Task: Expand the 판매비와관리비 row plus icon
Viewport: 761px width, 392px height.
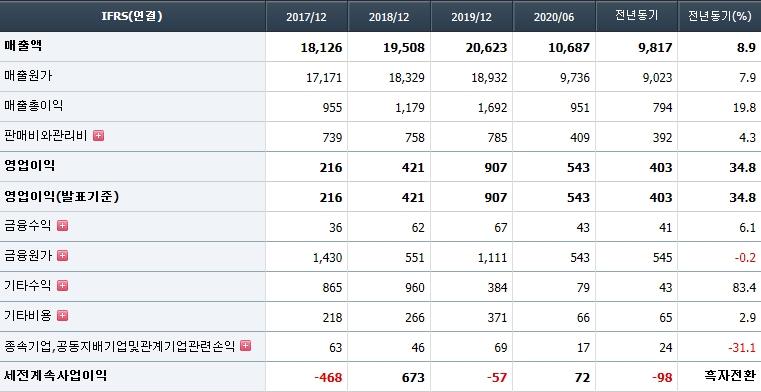Action: 99,136
